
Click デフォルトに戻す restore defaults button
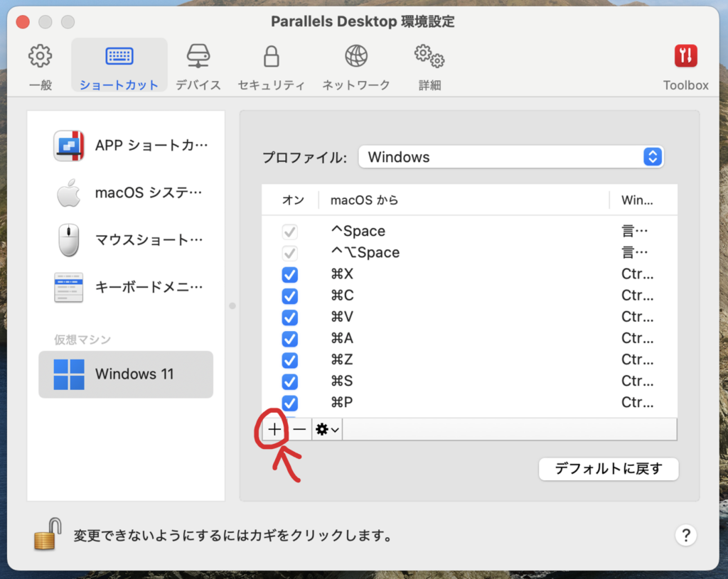click(609, 469)
